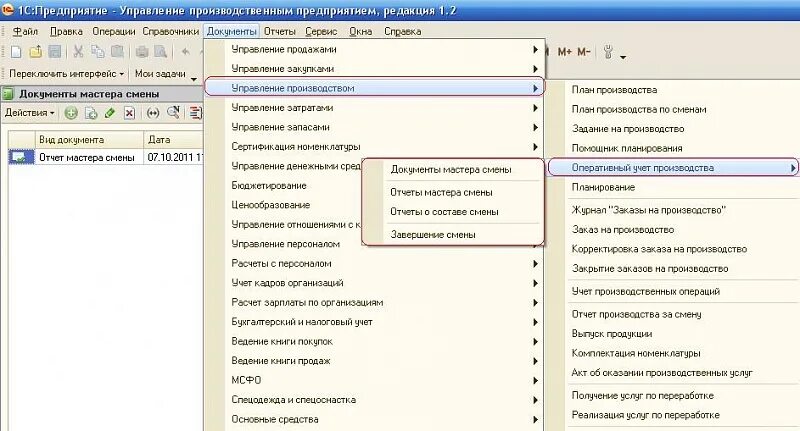Click the Вид документа column header
This screenshot has width=800, height=431.
89,139
